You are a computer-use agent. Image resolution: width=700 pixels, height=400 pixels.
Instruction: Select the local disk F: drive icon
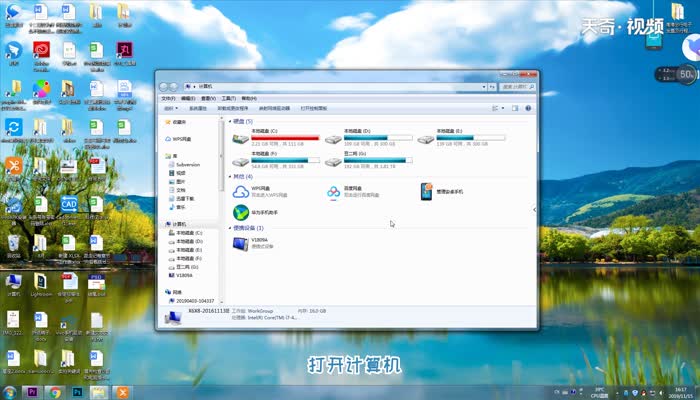(241, 162)
